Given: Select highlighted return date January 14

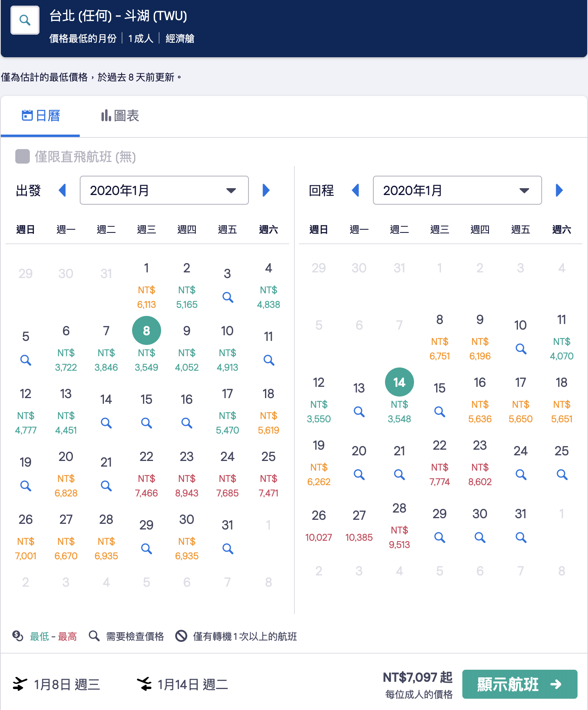Looking at the screenshot, I should click(400, 382).
